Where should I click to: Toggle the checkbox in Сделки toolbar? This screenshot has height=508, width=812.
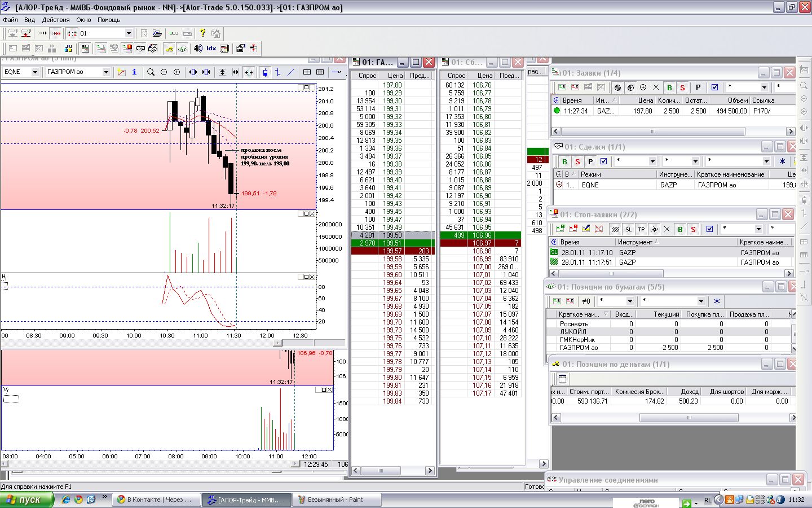(x=603, y=161)
